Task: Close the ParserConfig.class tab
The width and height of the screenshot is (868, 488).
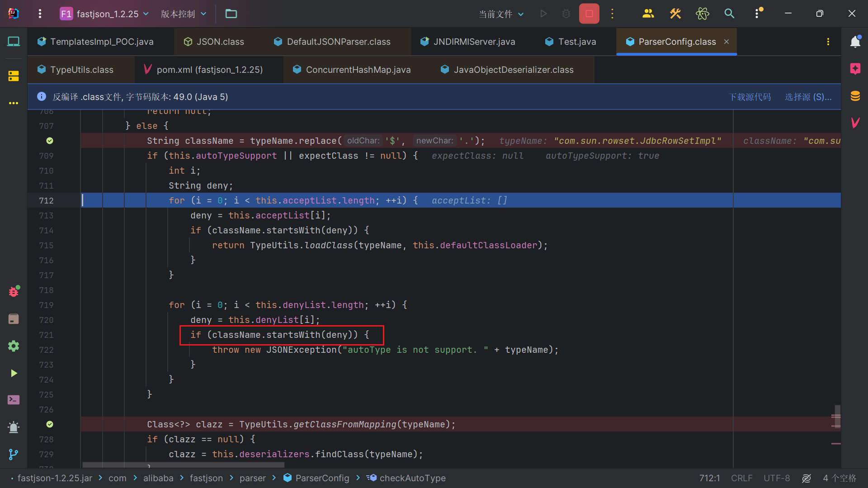Action: [726, 42]
